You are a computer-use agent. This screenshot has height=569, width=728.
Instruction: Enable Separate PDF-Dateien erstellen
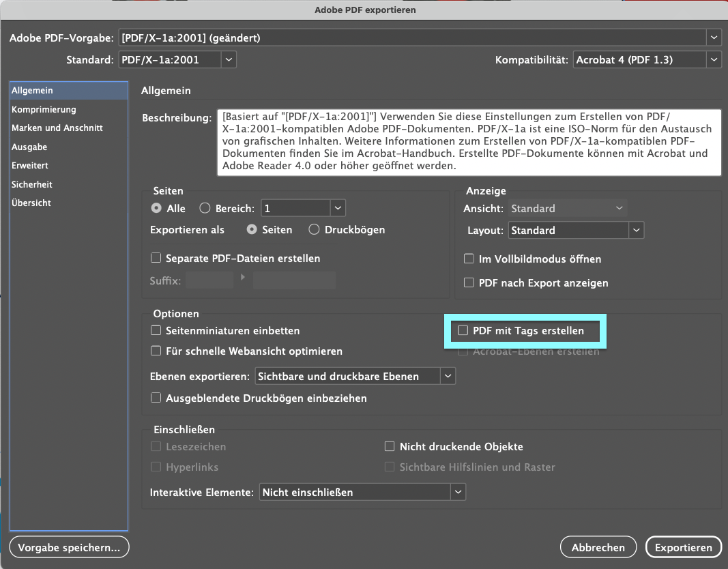tap(156, 258)
